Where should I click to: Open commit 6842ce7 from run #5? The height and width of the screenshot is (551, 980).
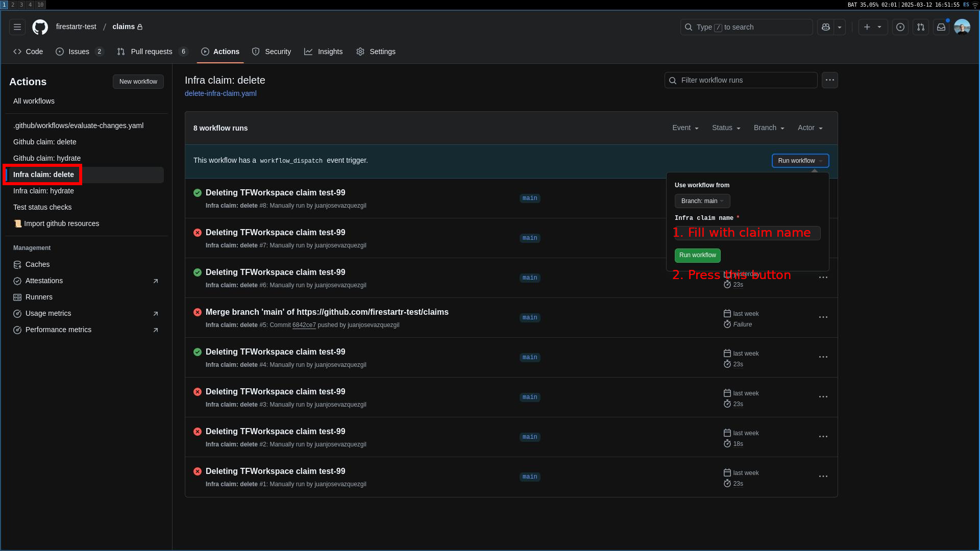pos(304,325)
